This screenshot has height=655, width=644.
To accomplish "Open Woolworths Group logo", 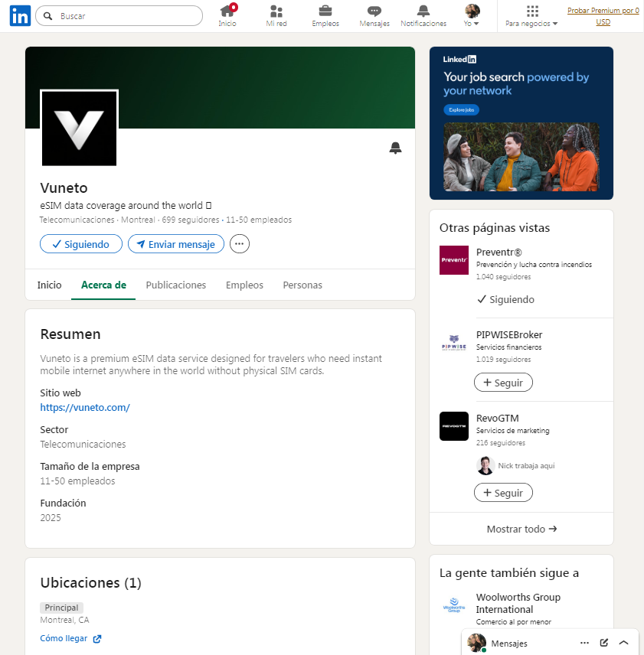I will tap(454, 604).
